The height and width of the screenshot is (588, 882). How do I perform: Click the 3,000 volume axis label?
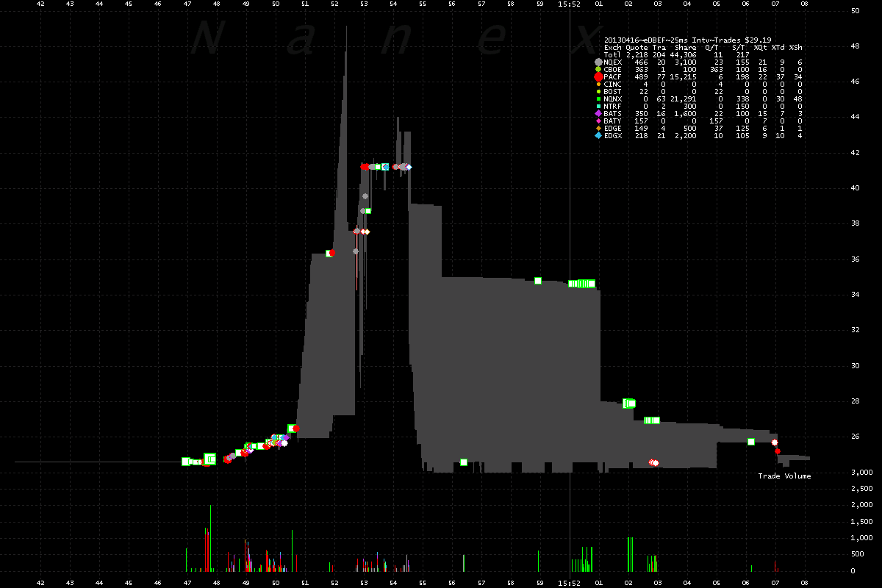[858, 473]
